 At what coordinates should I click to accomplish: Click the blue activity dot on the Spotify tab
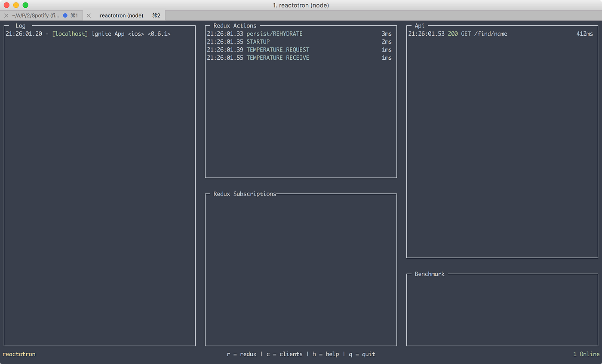(x=65, y=15)
